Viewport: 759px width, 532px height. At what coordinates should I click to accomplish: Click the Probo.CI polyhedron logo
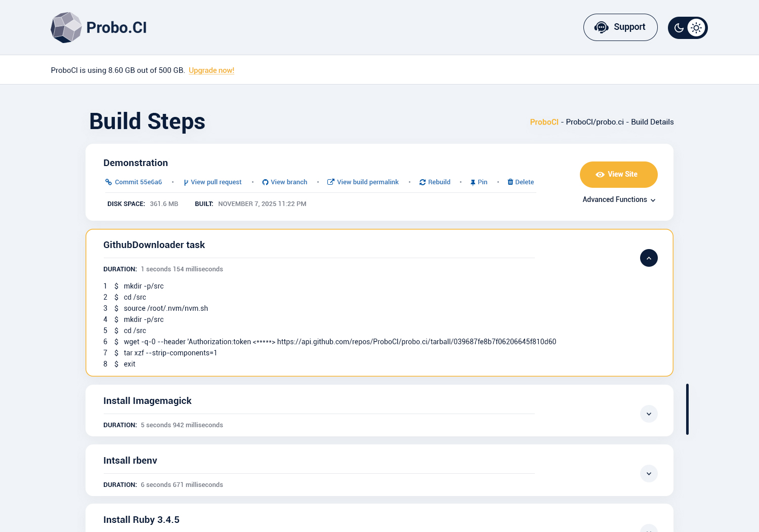point(66,27)
